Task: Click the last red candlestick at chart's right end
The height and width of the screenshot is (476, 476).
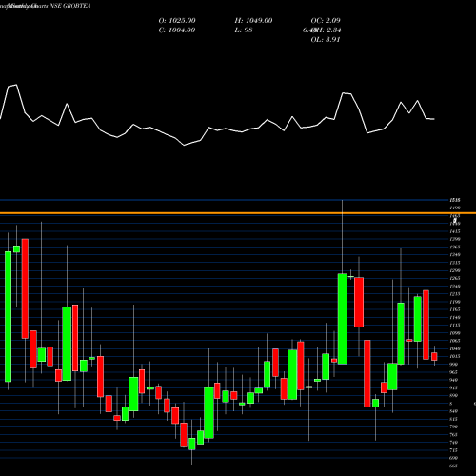Action: (x=434, y=356)
